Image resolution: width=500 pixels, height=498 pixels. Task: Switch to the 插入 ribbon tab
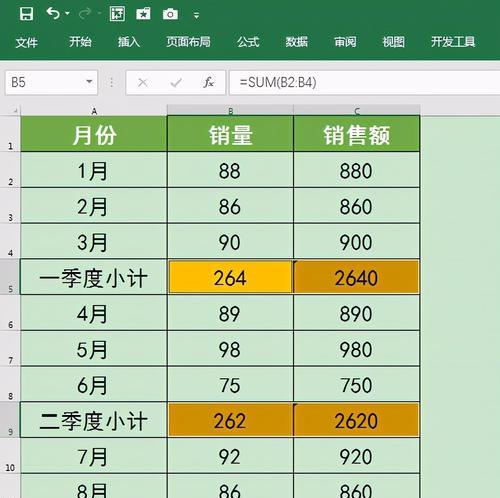[x=129, y=42]
